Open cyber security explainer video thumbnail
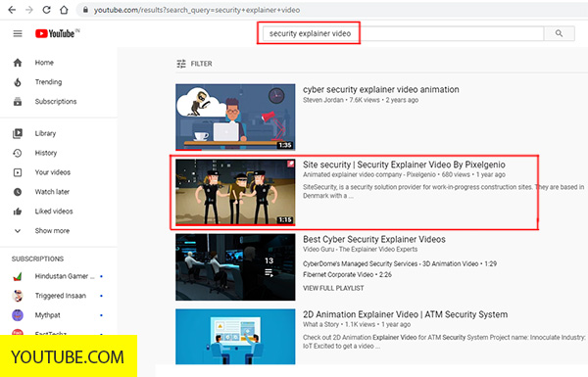 tap(235, 117)
